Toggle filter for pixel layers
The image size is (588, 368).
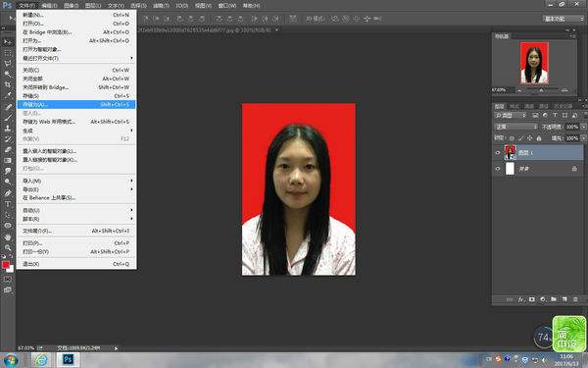click(535, 115)
